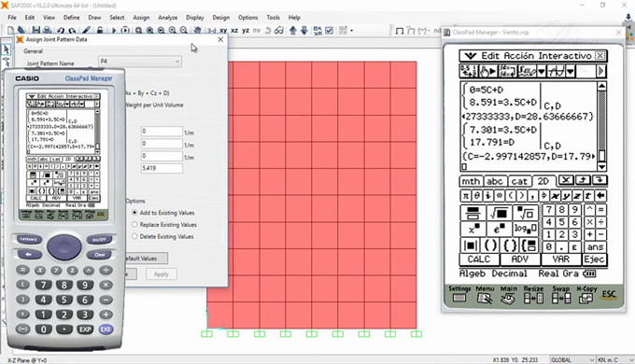Open the Options menu
This screenshot has width=635, height=364.
coord(247,18)
